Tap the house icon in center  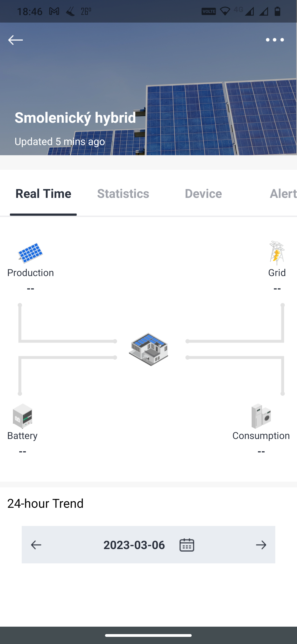click(x=148, y=349)
